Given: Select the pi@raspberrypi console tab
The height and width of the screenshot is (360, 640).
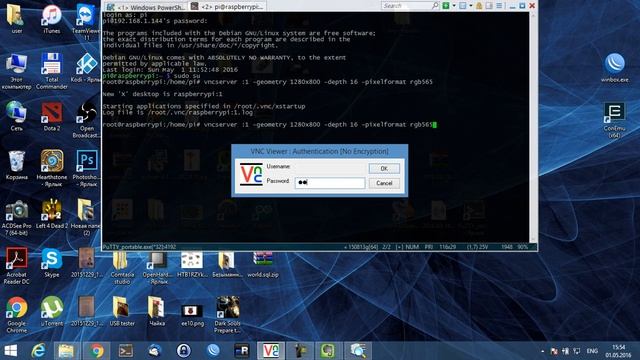Looking at the screenshot, I should 227,7.
